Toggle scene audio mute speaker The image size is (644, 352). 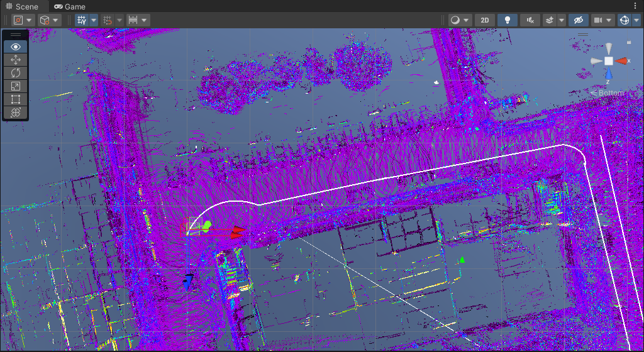coord(530,20)
